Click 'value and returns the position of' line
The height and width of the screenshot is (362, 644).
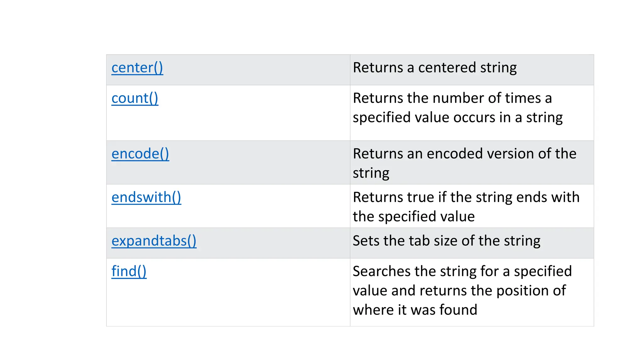[x=459, y=291]
